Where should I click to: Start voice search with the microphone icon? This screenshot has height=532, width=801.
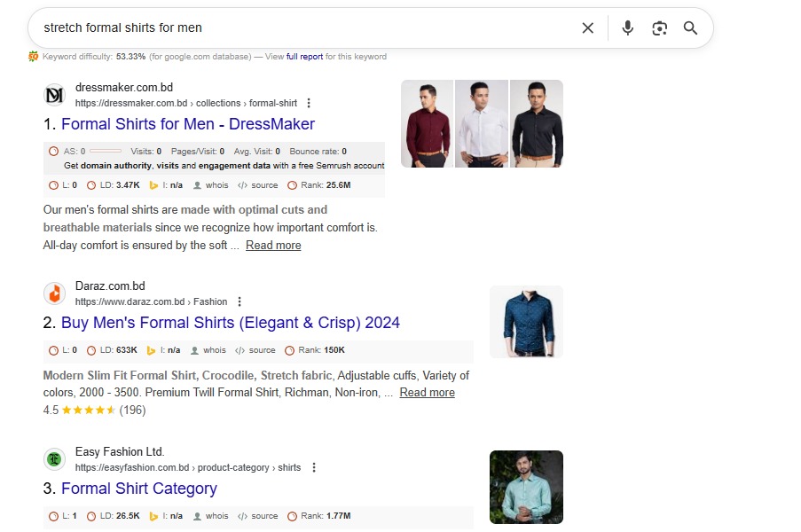coord(628,28)
